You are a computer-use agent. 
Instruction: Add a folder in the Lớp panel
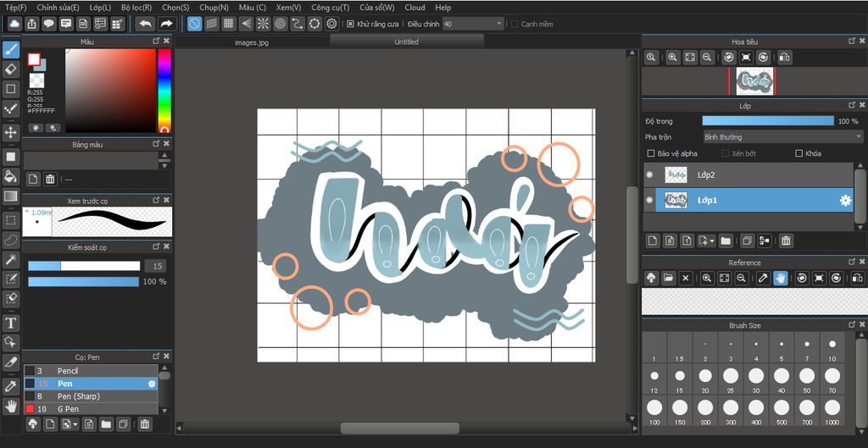[x=726, y=241]
